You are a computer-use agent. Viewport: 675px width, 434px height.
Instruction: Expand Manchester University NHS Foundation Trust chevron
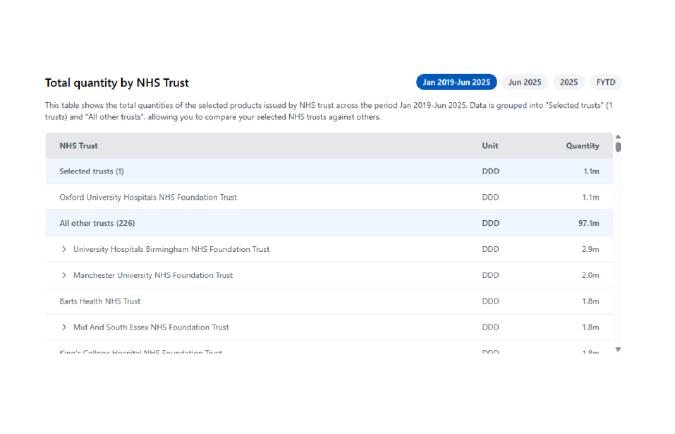click(x=64, y=275)
